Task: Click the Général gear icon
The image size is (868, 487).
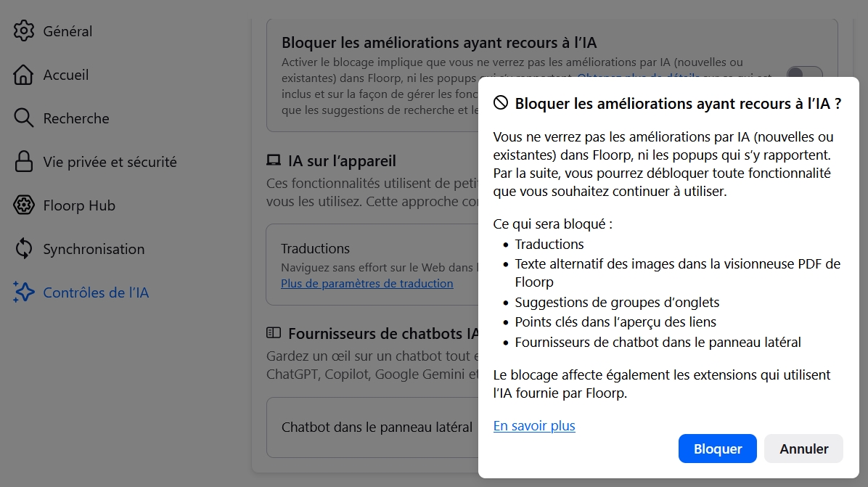Action: point(24,31)
